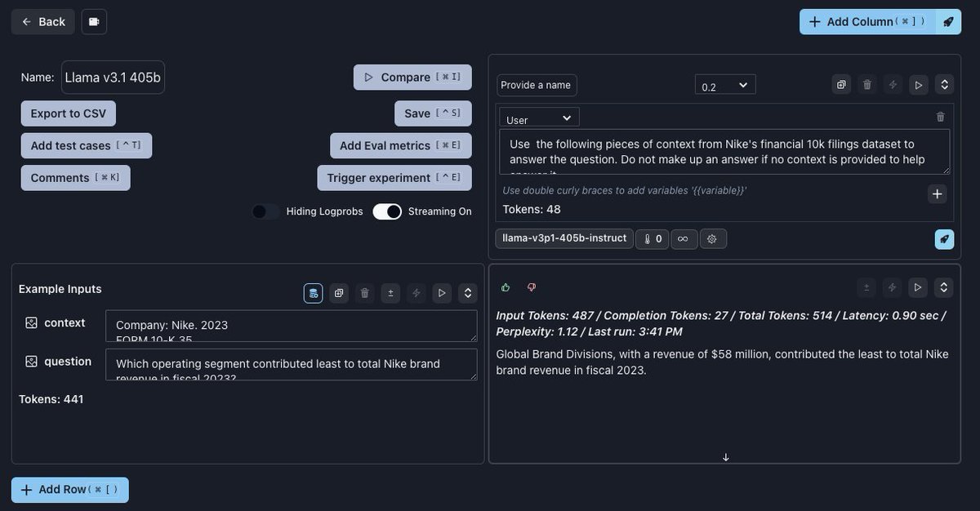Click the lightning icon in output panel
The height and width of the screenshot is (511, 980).
click(x=893, y=287)
